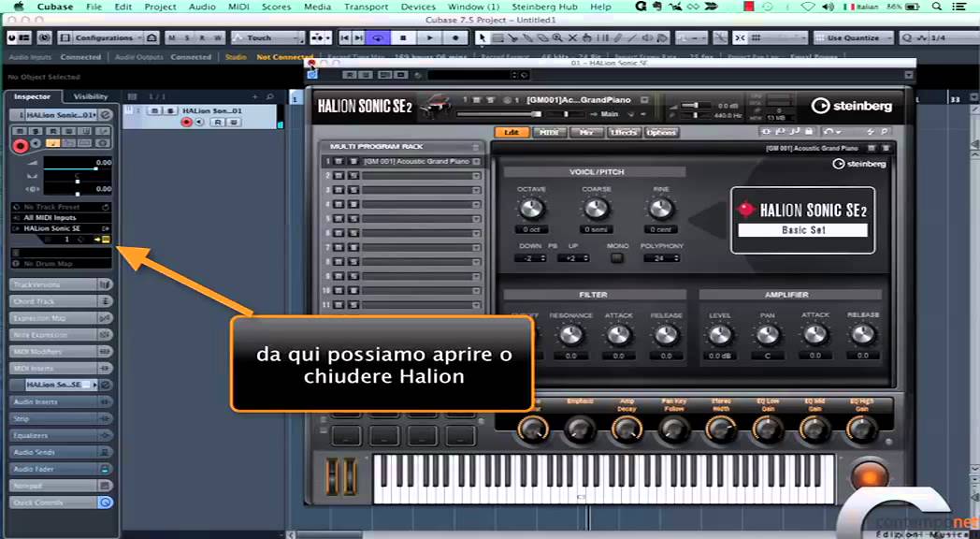Expand the Chord Track inspector section
The image size is (980, 539).
coord(62,301)
